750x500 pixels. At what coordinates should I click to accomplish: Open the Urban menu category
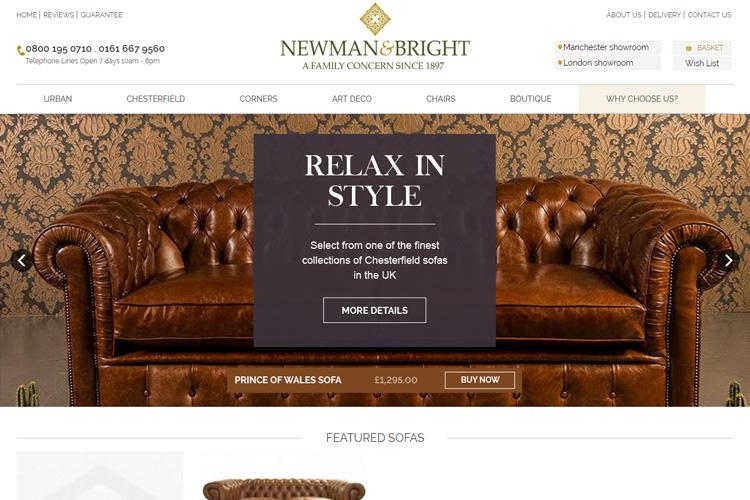coord(58,99)
